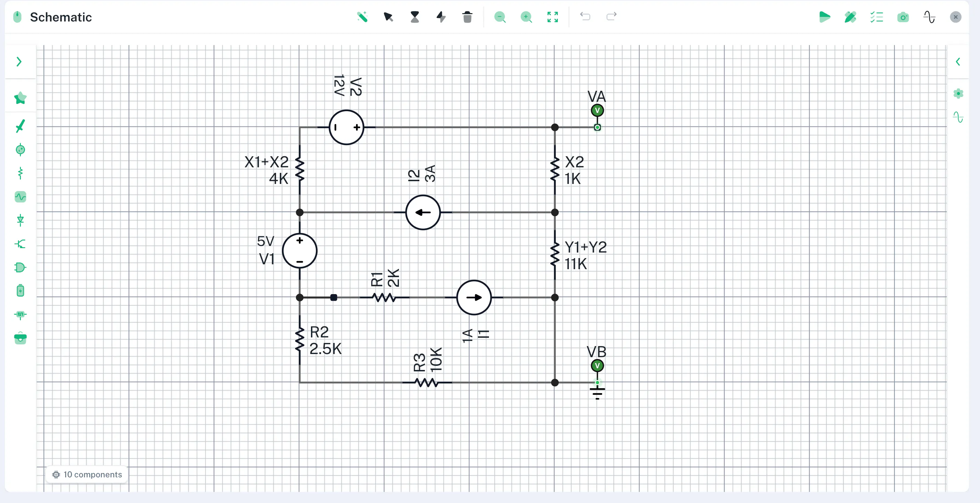Screen dimensions: 980x503
Task: Click the hourglass flip tool icon
Action: click(x=415, y=17)
